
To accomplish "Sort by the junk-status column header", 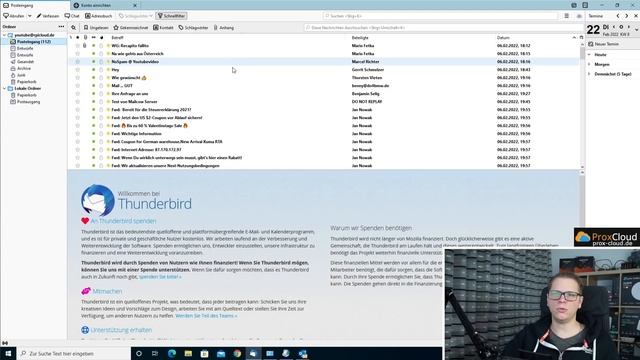I will [x=102, y=38].
